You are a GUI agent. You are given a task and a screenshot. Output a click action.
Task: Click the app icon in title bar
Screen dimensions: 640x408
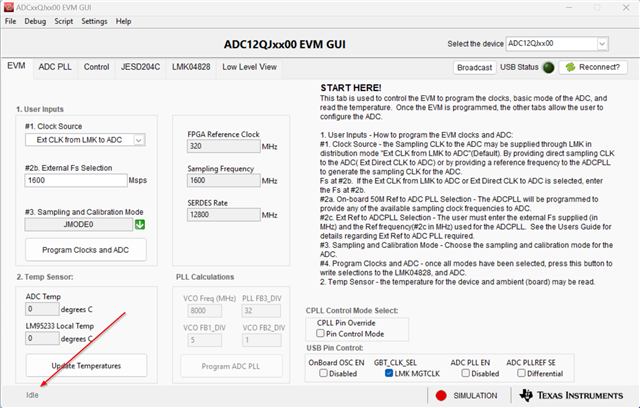8,7
